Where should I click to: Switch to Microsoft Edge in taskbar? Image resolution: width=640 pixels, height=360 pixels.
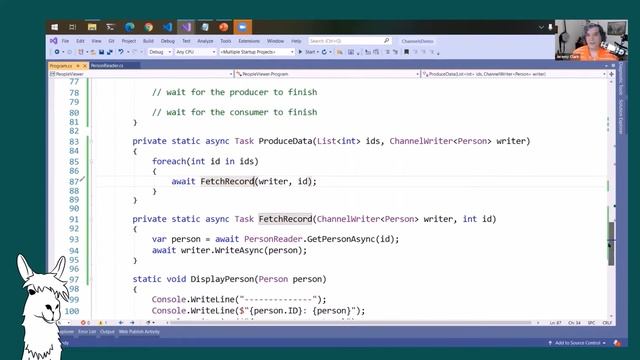point(130,27)
